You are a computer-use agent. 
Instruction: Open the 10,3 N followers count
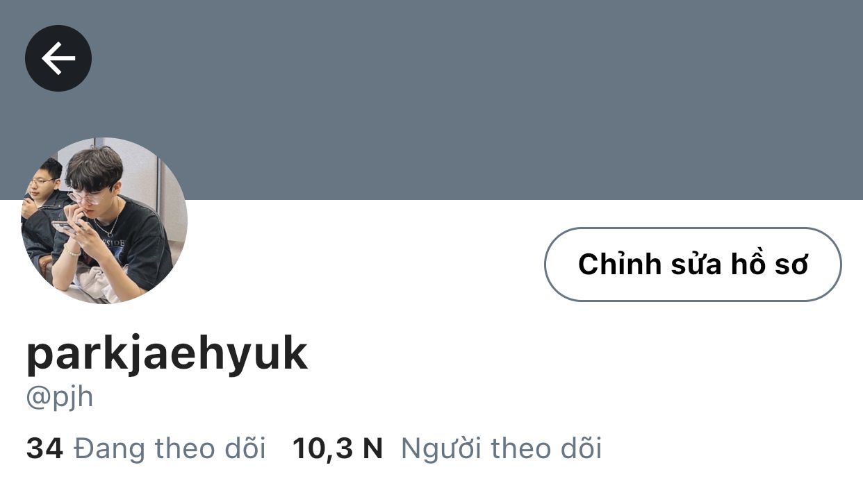[338, 448]
